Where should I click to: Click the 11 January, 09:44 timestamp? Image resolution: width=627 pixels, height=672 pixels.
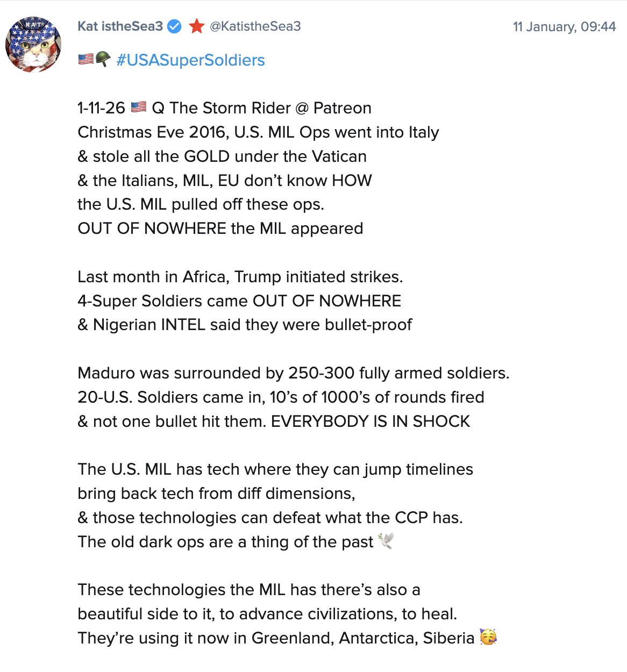click(x=564, y=27)
